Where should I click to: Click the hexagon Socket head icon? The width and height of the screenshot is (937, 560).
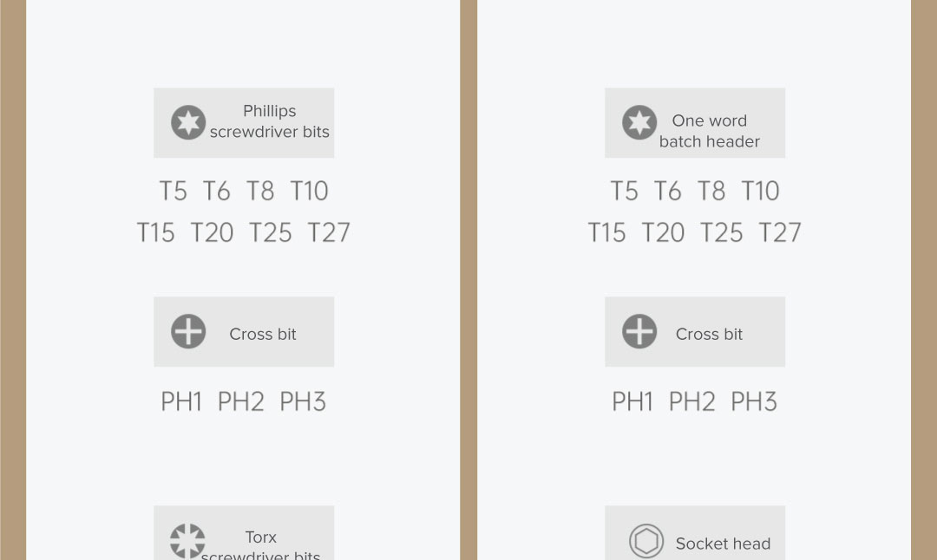[x=646, y=541]
